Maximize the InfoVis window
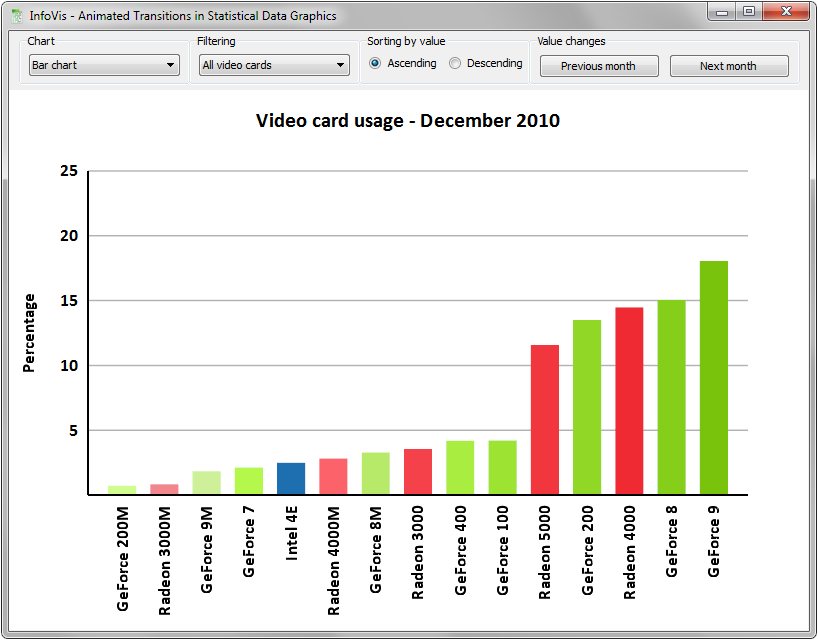 749,11
